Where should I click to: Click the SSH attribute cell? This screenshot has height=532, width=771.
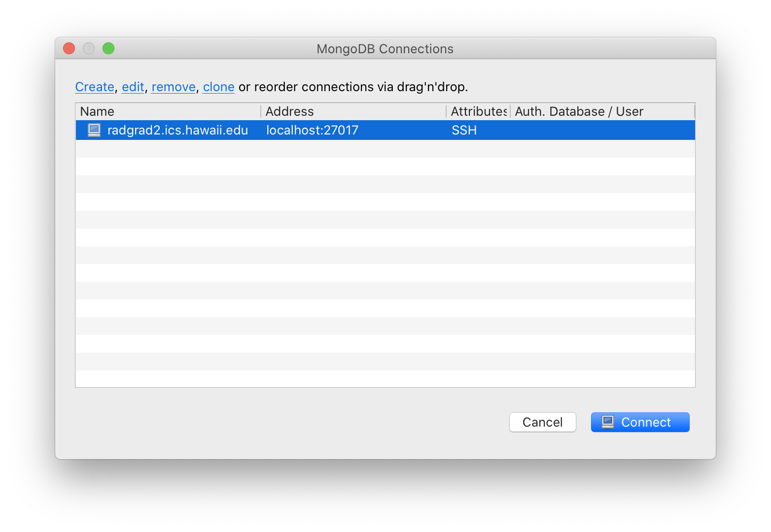pos(464,130)
